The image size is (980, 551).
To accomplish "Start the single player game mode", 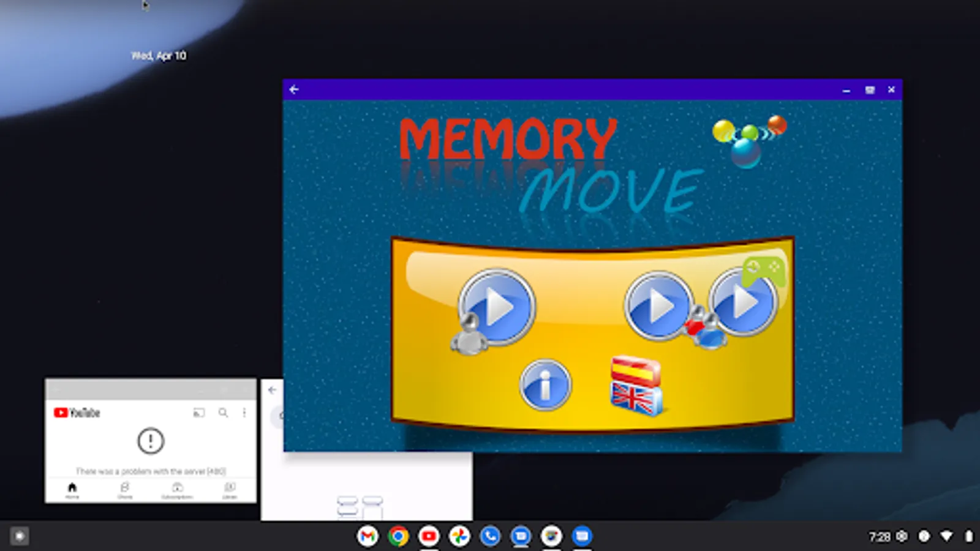I will 496,306.
